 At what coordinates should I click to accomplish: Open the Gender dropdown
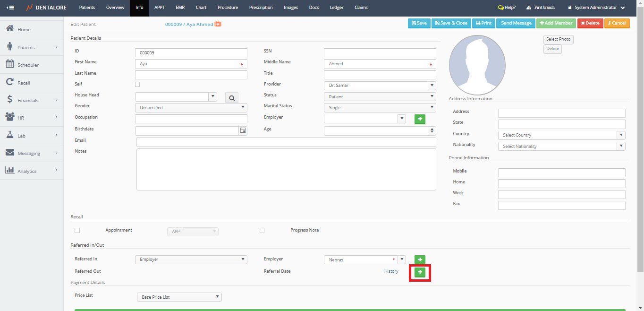pos(191,108)
